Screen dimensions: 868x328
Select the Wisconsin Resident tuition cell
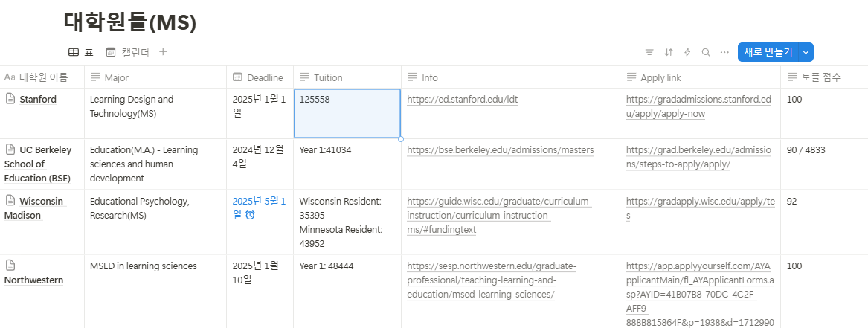click(x=347, y=222)
